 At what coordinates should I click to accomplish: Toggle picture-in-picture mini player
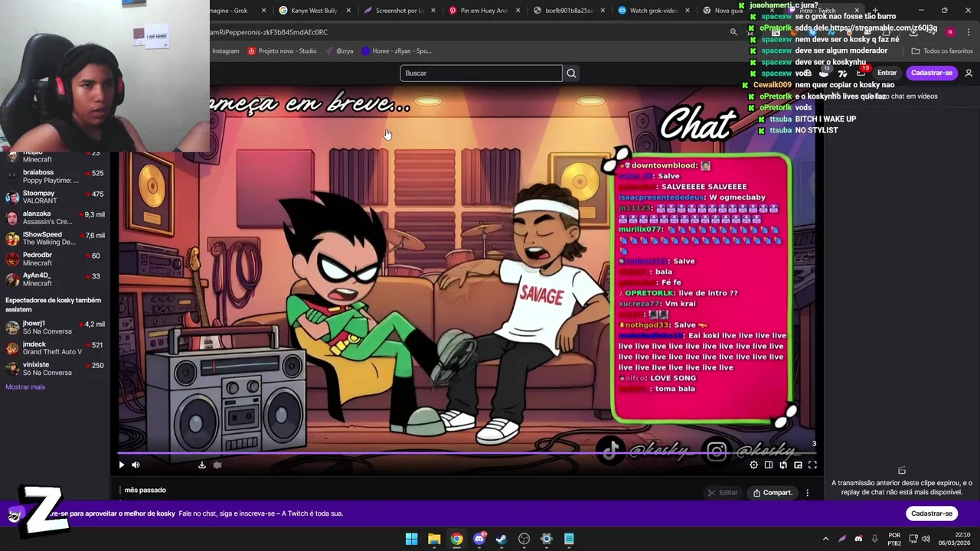coord(798,465)
